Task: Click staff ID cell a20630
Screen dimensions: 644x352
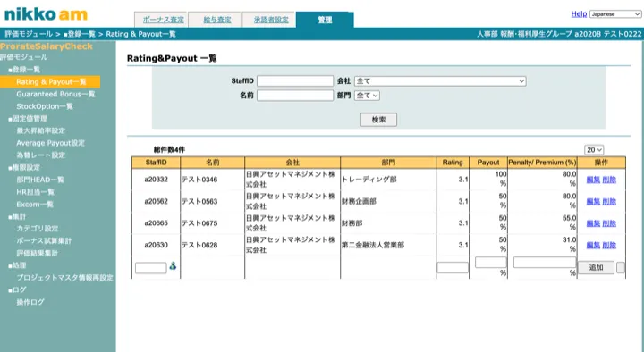Action: (156, 245)
